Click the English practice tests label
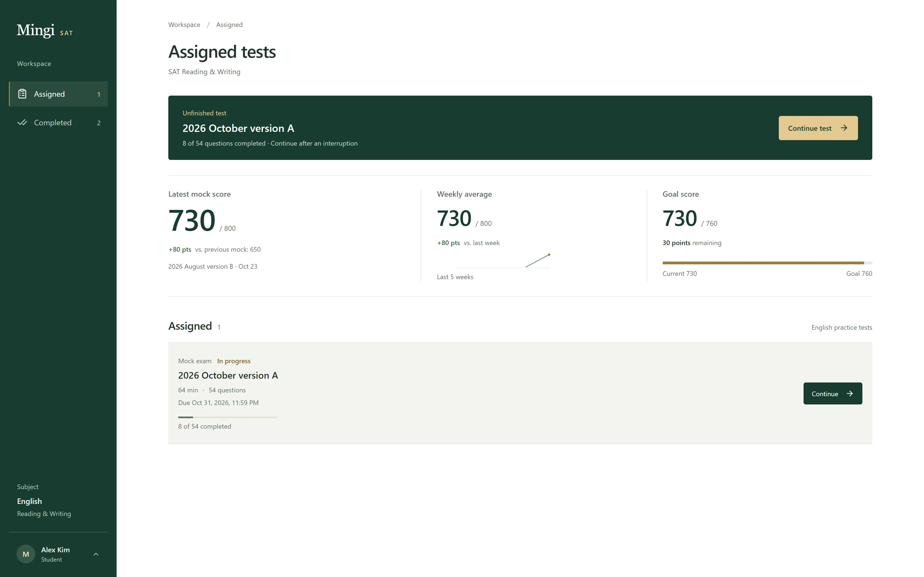 [x=842, y=328]
